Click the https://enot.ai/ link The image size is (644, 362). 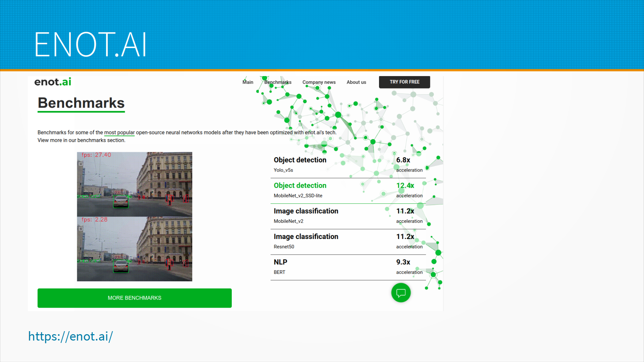(70, 336)
